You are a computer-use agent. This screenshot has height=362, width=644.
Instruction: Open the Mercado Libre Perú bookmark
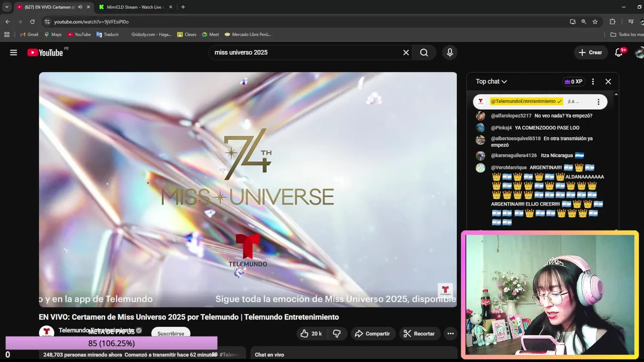(x=248, y=35)
